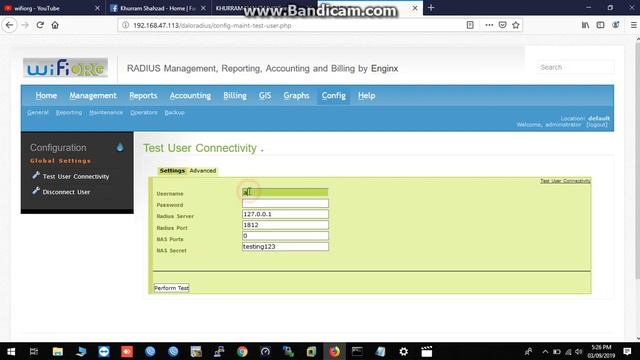640x360 pixels.
Task: Open the Config menu item
Action: pos(333,96)
